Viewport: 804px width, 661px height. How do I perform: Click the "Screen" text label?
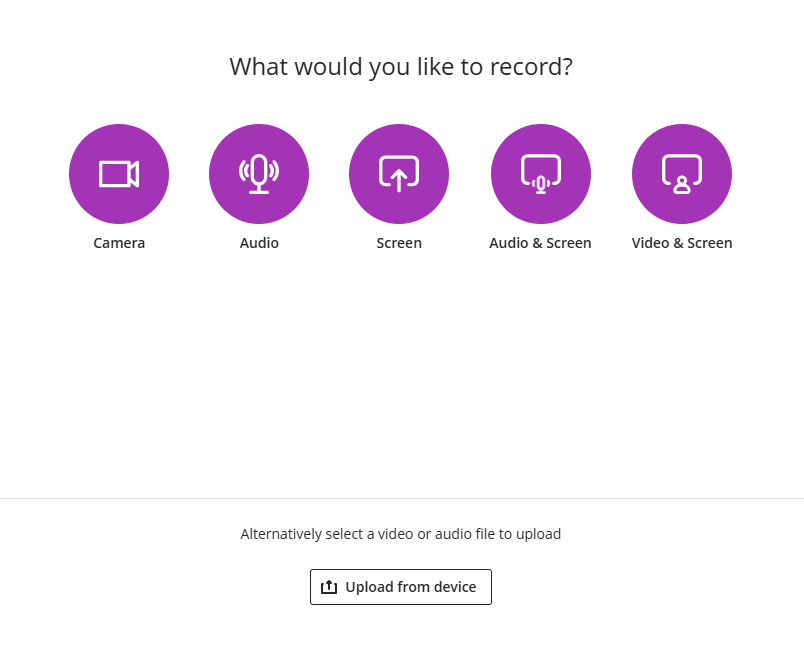coord(399,243)
